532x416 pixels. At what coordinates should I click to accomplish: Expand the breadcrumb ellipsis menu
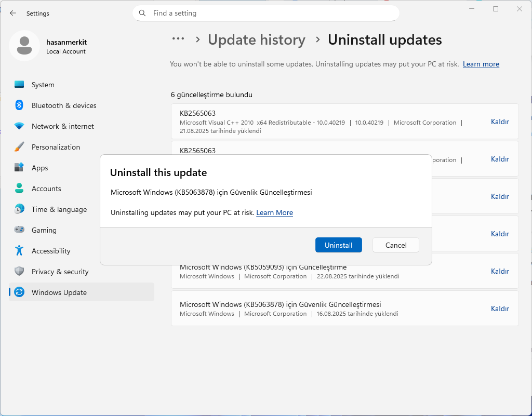[x=178, y=39]
